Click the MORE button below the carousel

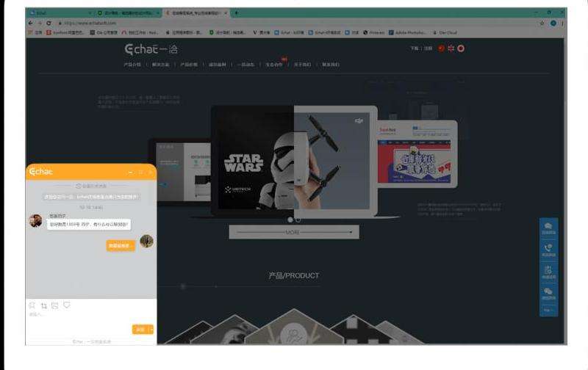(x=294, y=232)
